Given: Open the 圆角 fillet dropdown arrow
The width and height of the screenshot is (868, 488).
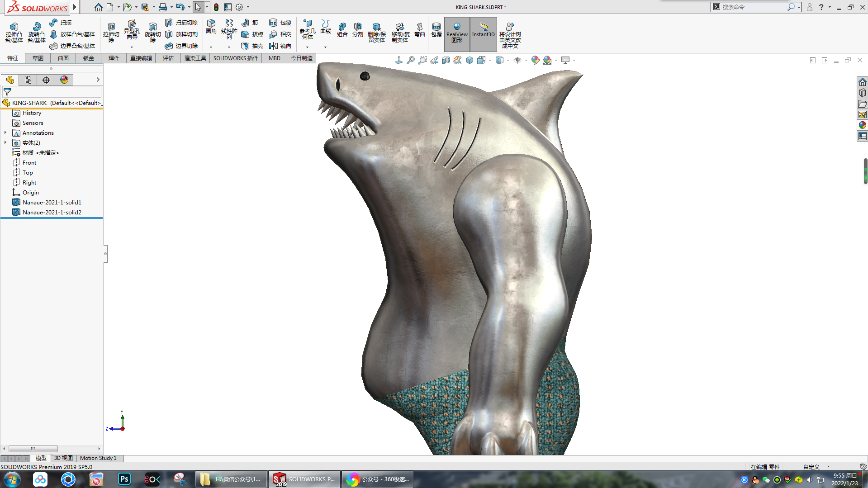Looking at the screenshot, I should point(211,47).
